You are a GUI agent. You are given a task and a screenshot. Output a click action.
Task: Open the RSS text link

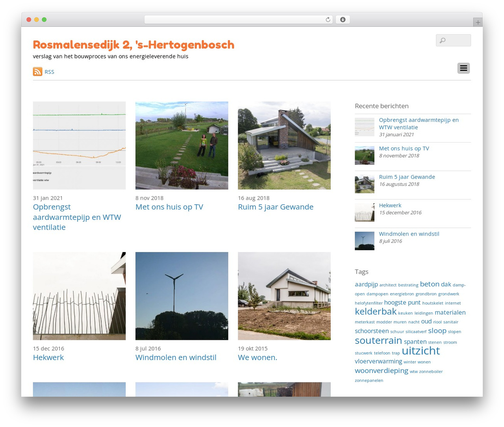point(49,72)
